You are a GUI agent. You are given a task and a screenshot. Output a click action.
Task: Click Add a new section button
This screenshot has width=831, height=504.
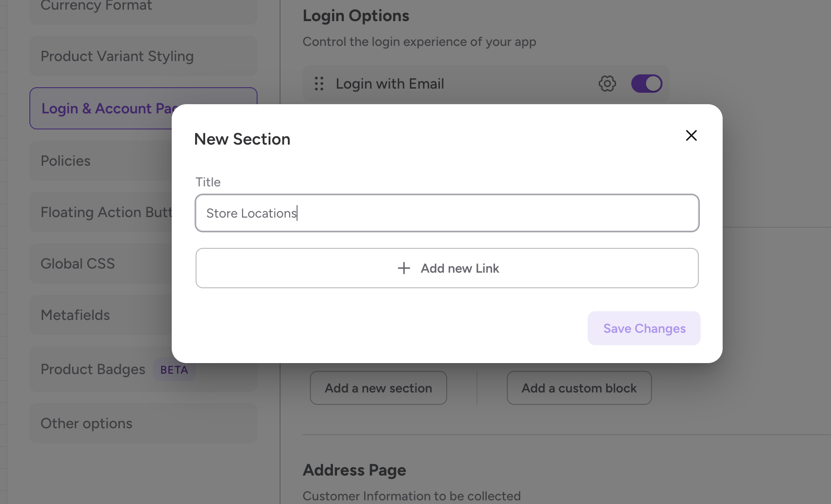[x=378, y=388]
